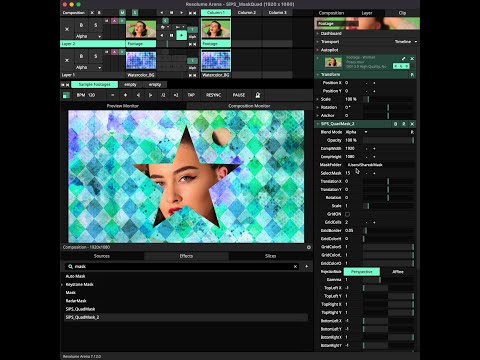This screenshot has height=360, width=480.
Task: Open the Sources tab
Action: coord(102,256)
